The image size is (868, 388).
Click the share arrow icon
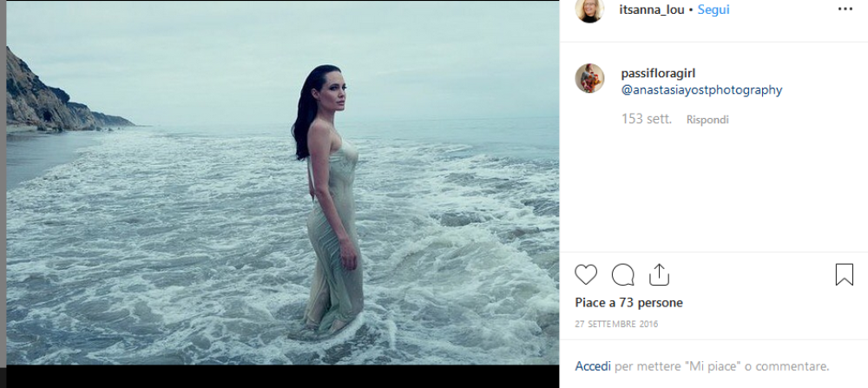(x=659, y=274)
